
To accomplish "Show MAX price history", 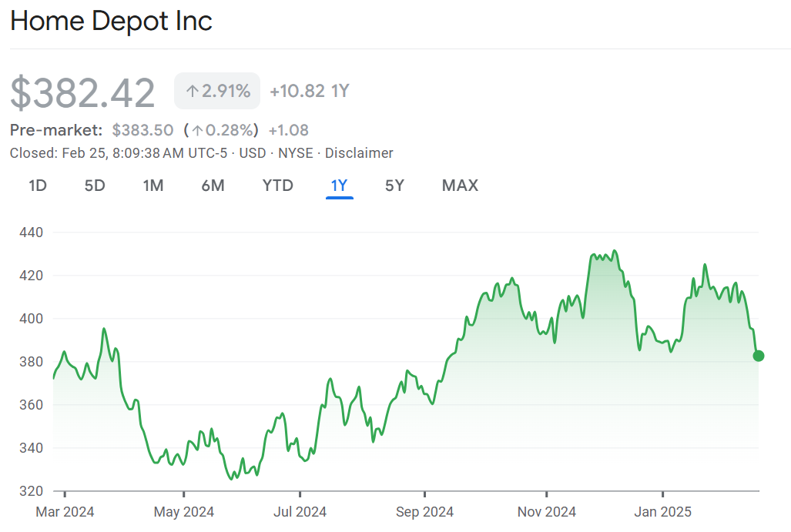I will point(460,186).
